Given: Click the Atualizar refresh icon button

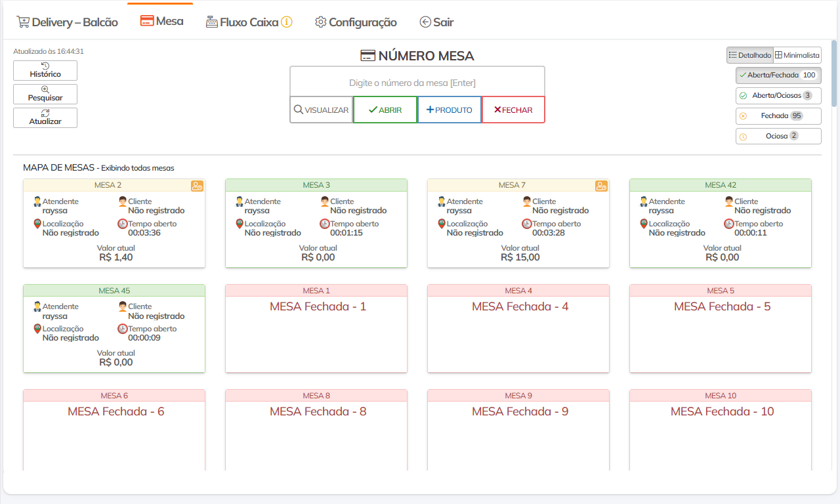Looking at the screenshot, I should pyautogui.click(x=45, y=117).
